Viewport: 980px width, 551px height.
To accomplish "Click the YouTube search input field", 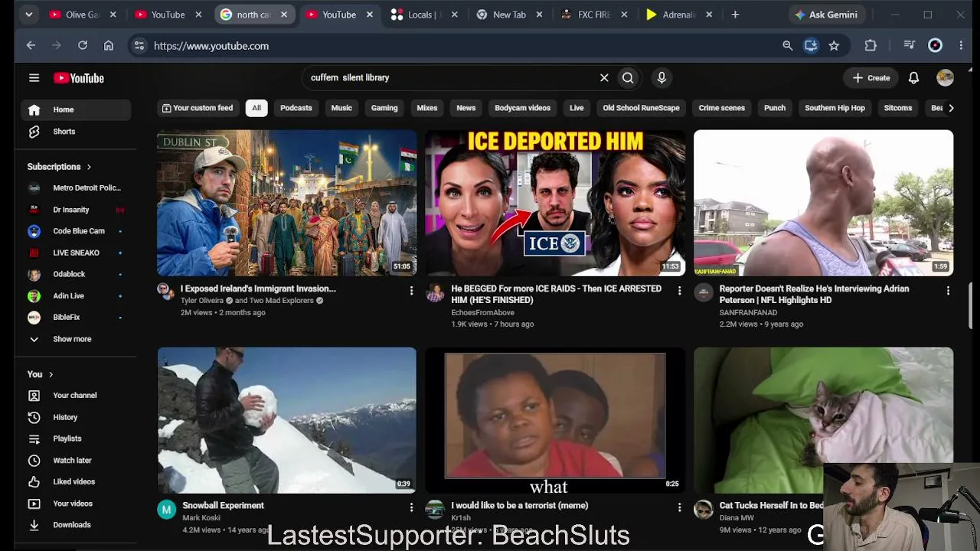I will (x=452, y=77).
